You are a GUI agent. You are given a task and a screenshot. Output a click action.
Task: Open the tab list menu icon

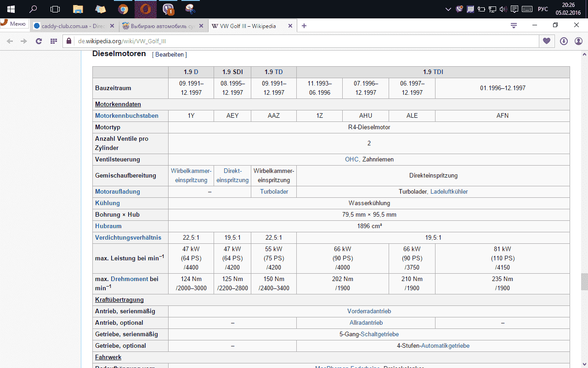coord(514,26)
